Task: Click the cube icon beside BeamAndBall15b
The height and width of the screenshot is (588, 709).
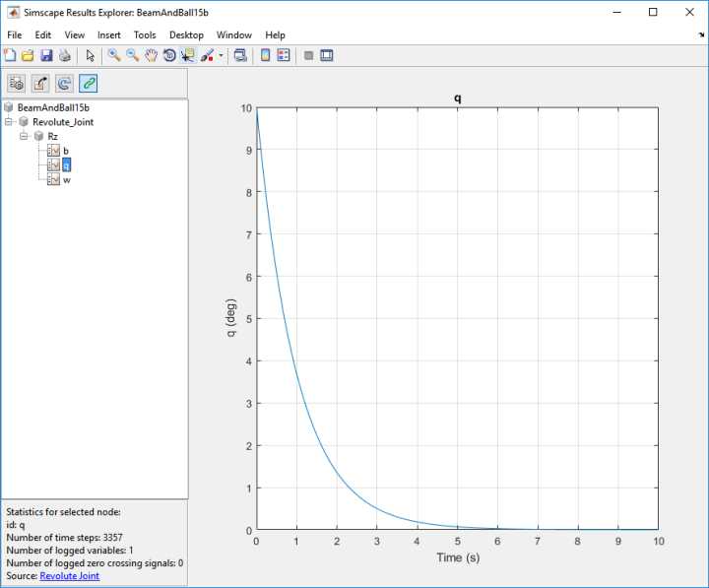Action: 8,107
